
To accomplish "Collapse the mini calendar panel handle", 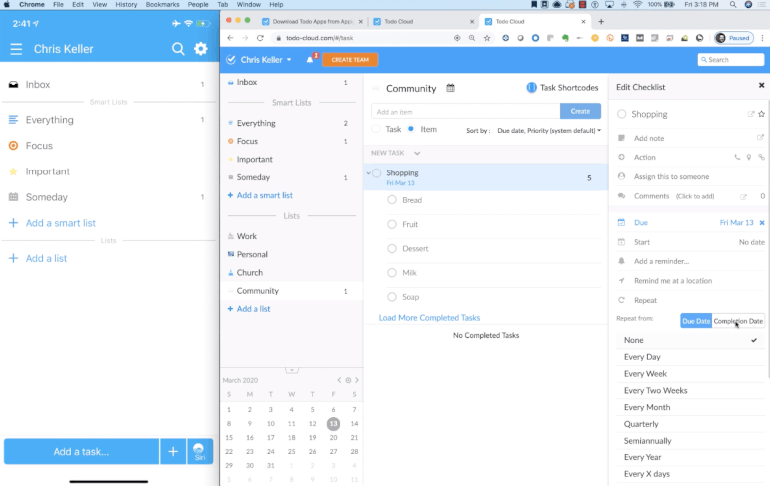I will pyautogui.click(x=292, y=370).
